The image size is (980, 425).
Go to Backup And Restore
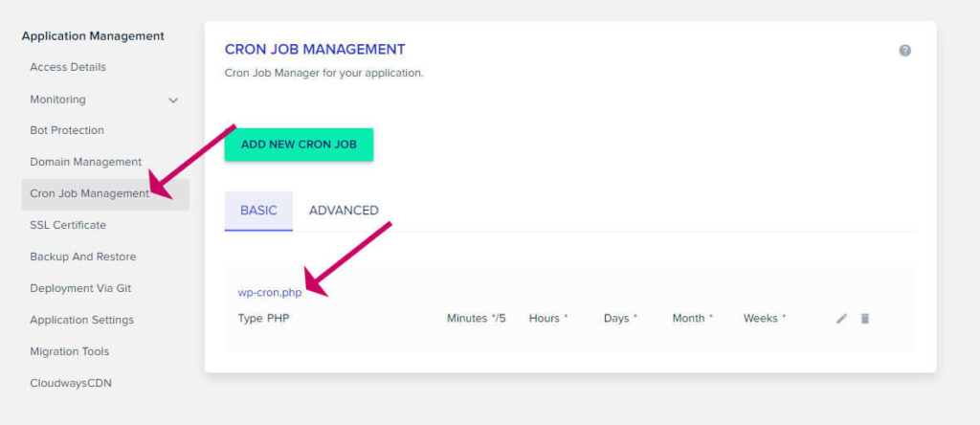(x=83, y=257)
